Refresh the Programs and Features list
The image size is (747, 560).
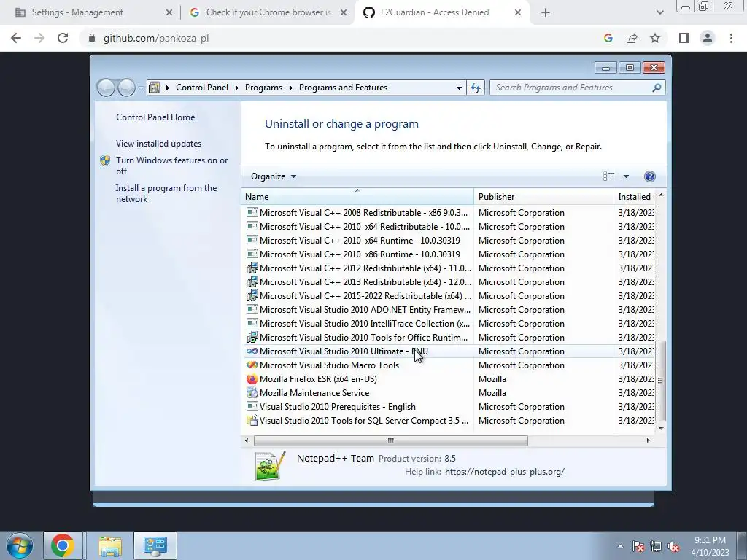476,87
